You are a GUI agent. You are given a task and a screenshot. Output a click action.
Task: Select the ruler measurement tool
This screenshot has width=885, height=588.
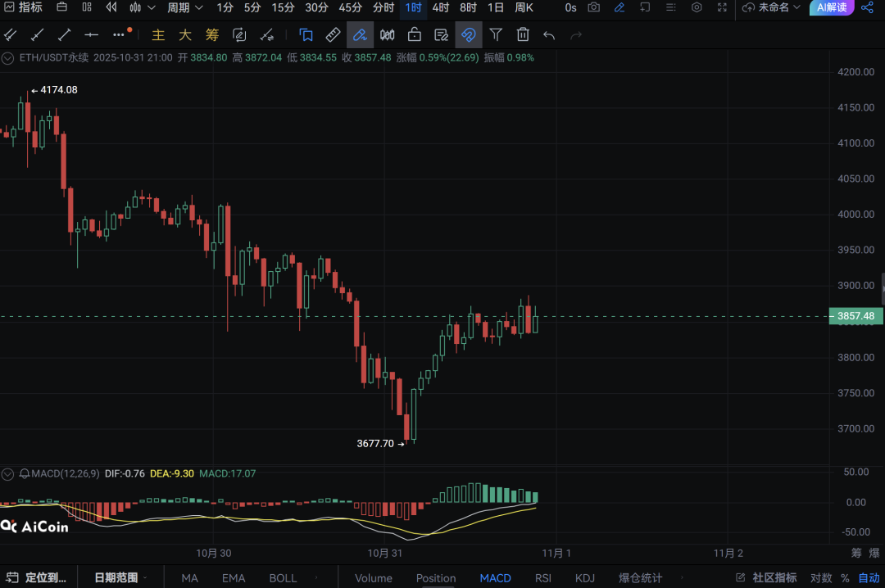[333, 35]
